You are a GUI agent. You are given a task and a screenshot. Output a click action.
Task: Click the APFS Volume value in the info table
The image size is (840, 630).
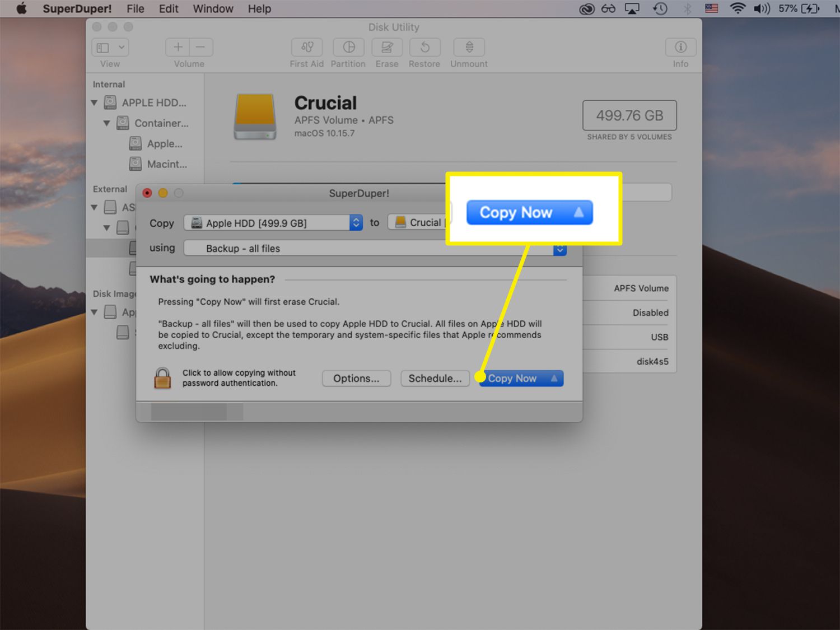click(x=641, y=288)
